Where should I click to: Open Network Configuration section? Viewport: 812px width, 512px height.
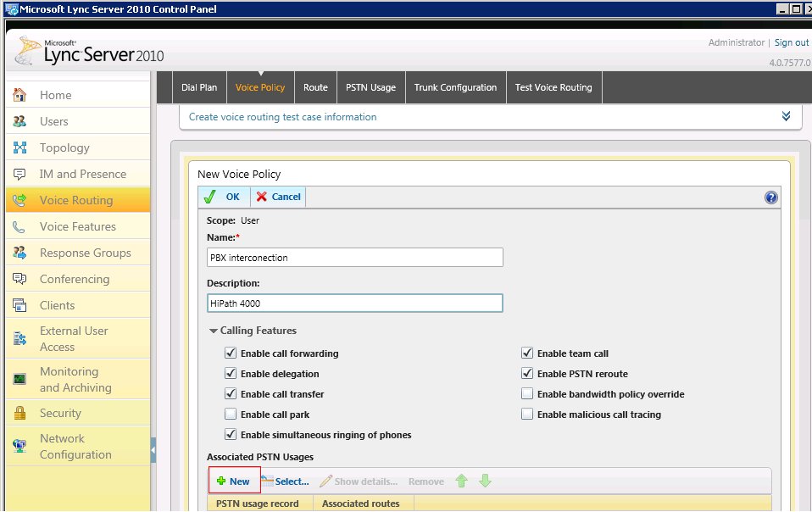[78, 446]
